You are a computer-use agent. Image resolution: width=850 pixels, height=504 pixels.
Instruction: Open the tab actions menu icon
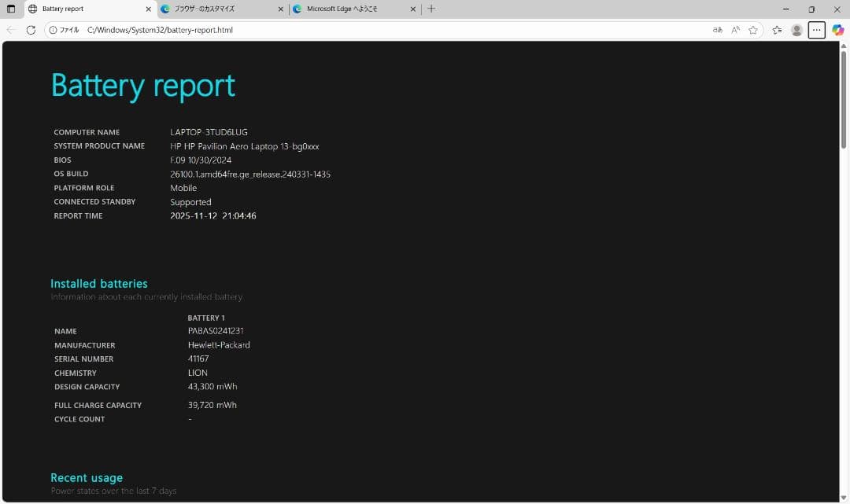(x=11, y=9)
